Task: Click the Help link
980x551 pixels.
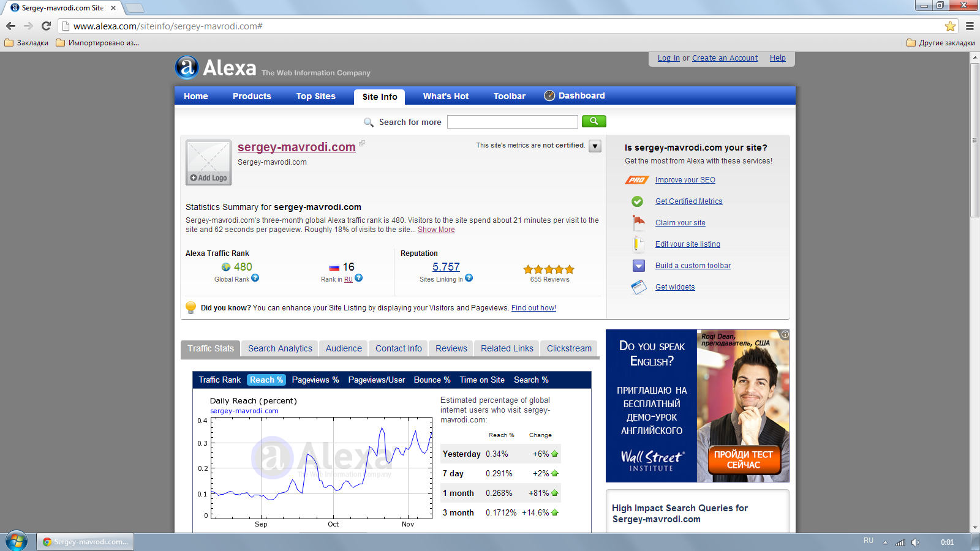Action: click(x=778, y=58)
